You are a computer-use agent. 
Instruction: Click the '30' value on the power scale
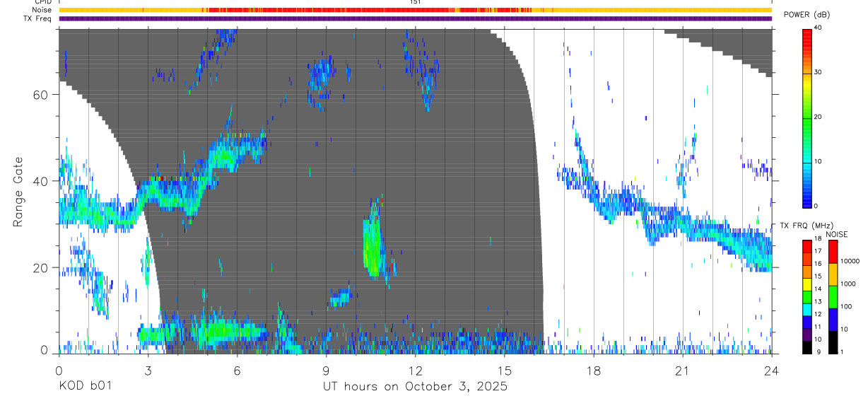pyautogui.click(x=818, y=72)
